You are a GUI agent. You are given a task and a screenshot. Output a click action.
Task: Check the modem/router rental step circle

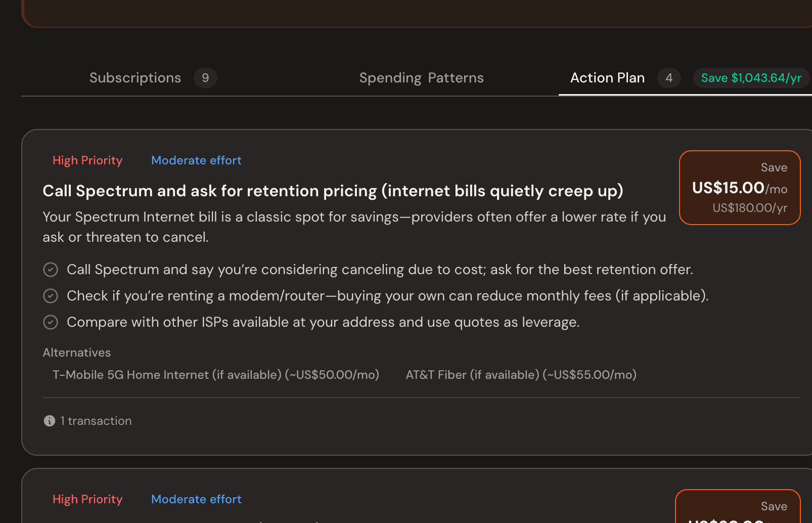point(51,296)
